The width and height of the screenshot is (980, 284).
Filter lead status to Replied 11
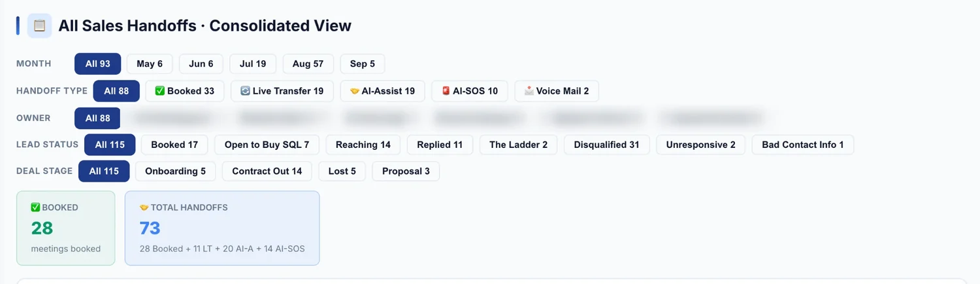[x=440, y=145]
